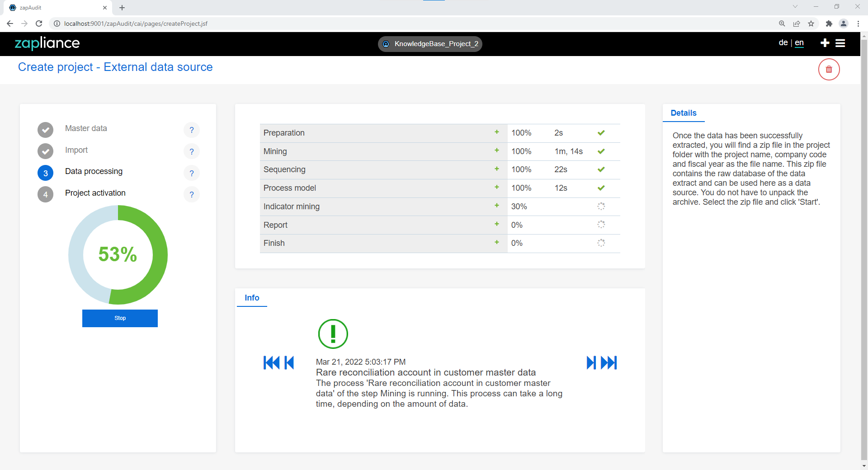Expand the Sequencing row details
Viewport: 868px width, 470px height.
[x=497, y=169]
